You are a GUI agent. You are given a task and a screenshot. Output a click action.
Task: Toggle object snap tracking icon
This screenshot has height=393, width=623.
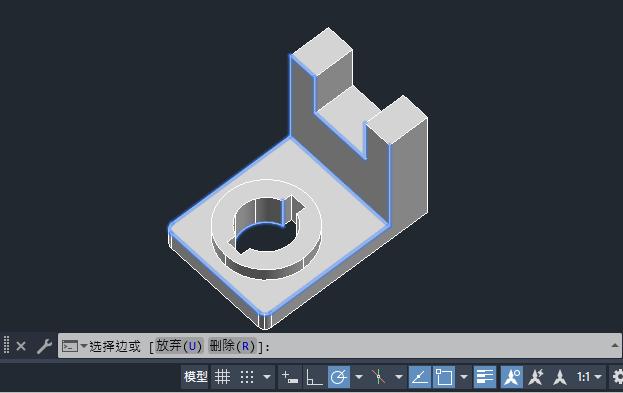coord(420,376)
